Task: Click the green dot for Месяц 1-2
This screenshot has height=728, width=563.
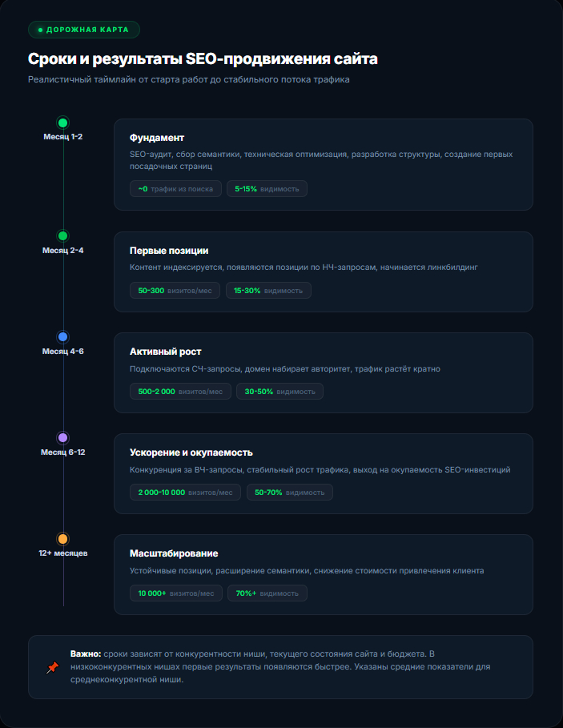Action: point(63,123)
